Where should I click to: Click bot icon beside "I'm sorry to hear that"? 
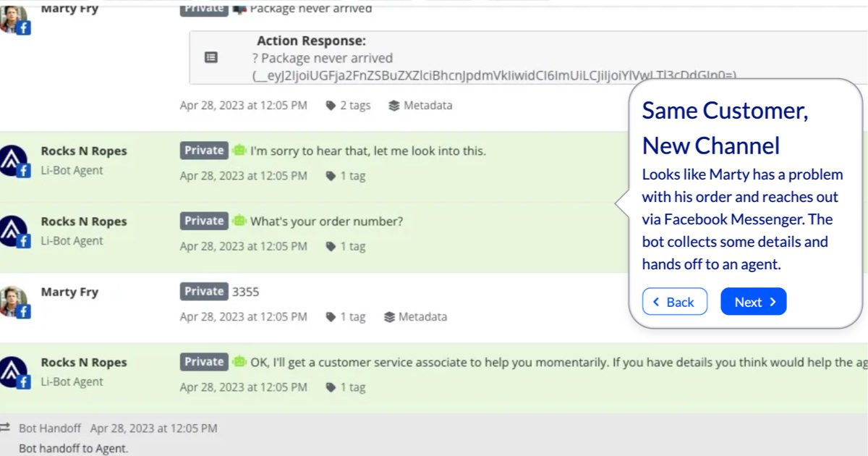point(239,151)
